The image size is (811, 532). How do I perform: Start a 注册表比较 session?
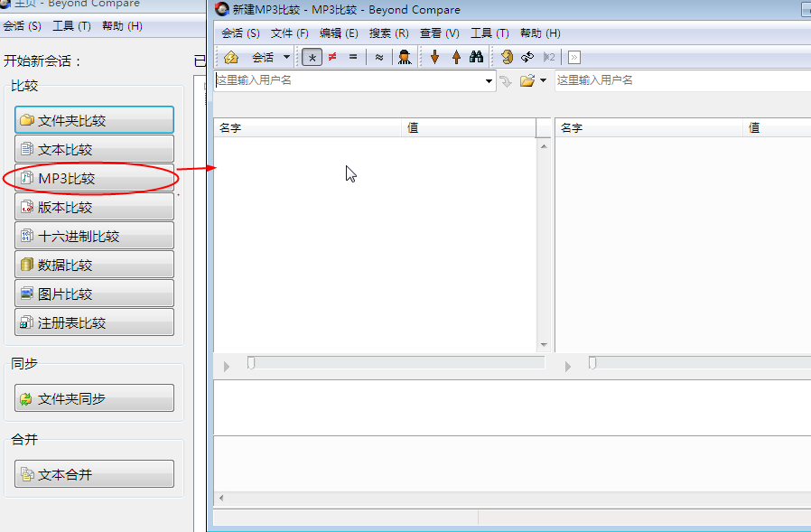[x=94, y=323]
